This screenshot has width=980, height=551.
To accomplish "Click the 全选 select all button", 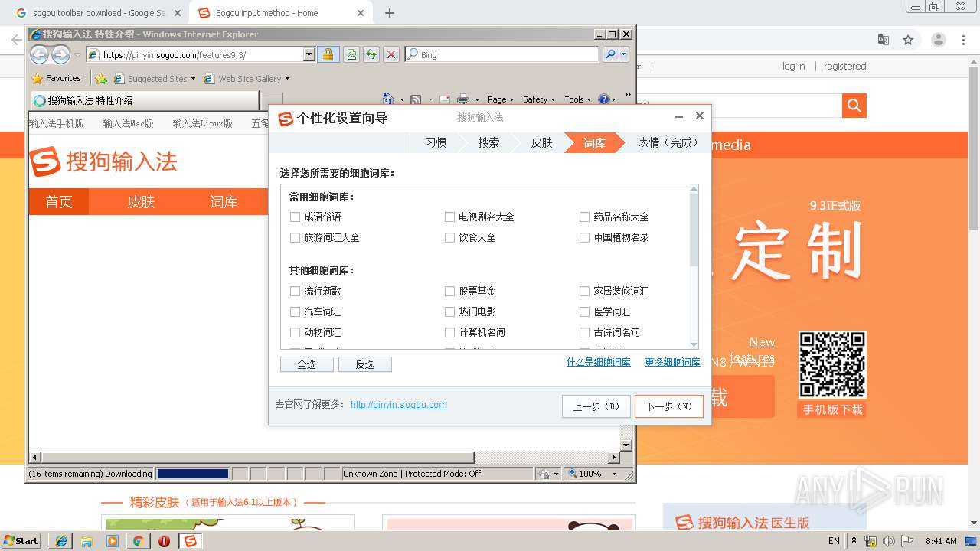I will (x=307, y=364).
